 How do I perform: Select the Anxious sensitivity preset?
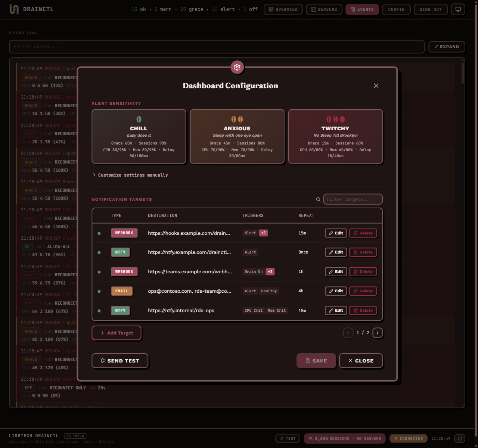(x=237, y=137)
